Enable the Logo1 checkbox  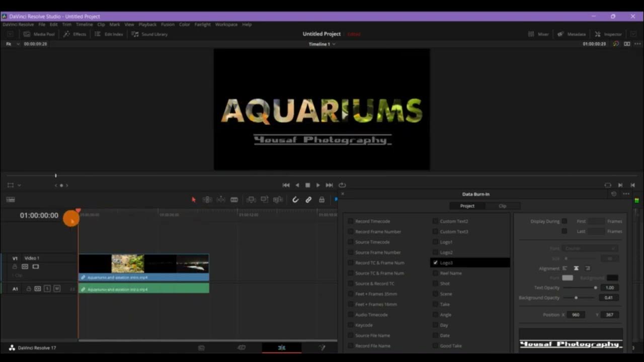click(x=435, y=242)
